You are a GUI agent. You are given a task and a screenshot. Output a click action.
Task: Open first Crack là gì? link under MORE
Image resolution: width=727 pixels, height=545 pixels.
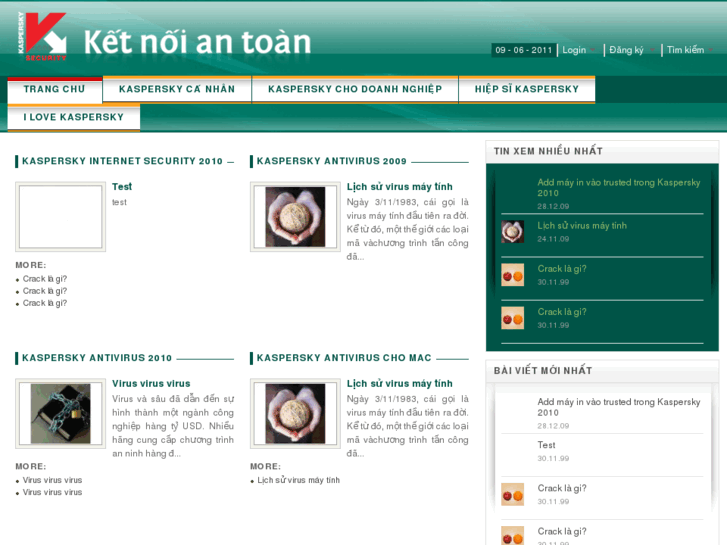click(45, 279)
